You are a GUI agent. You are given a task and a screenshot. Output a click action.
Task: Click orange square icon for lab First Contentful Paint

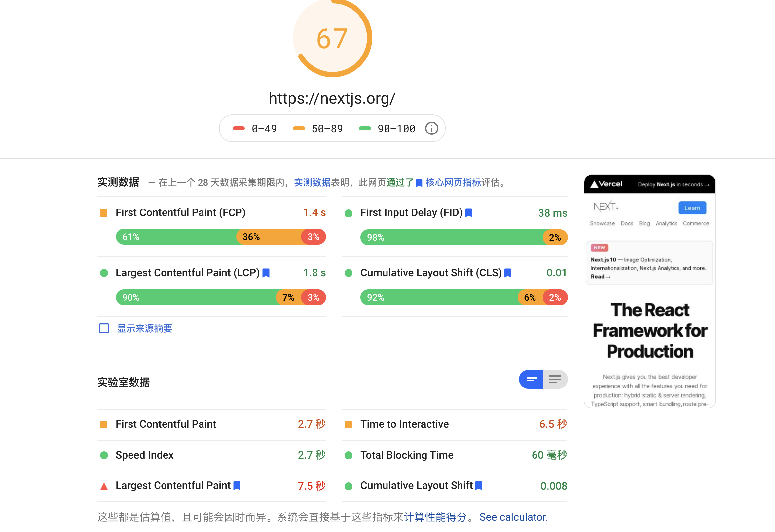pyautogui.click(x=103, y=424)
